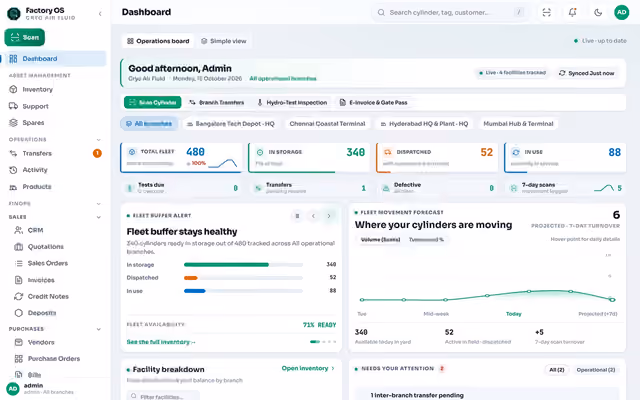Open the AD user avatar menu

tap(622, 12)
